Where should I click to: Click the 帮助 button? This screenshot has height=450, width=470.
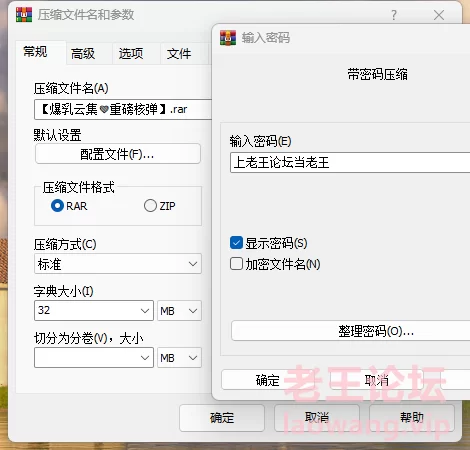click(x=412, y=418)
